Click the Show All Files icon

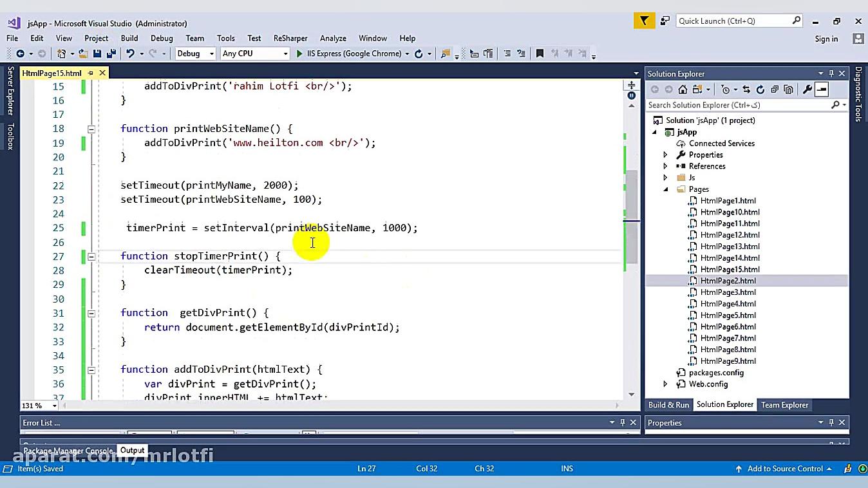click(789, 89)
